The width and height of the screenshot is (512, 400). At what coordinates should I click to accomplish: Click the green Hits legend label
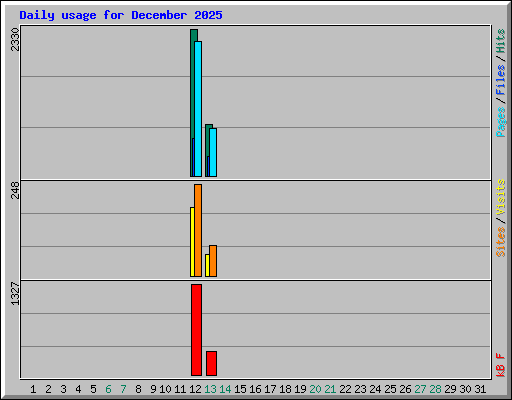click(x=500, y=41)
